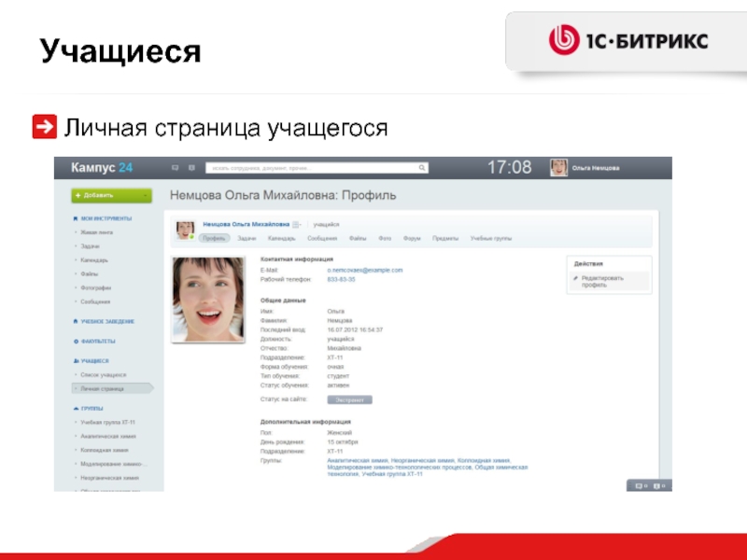Open Список учащихся in sidebar
747x560 pixels.
click(x=104, y=375)
